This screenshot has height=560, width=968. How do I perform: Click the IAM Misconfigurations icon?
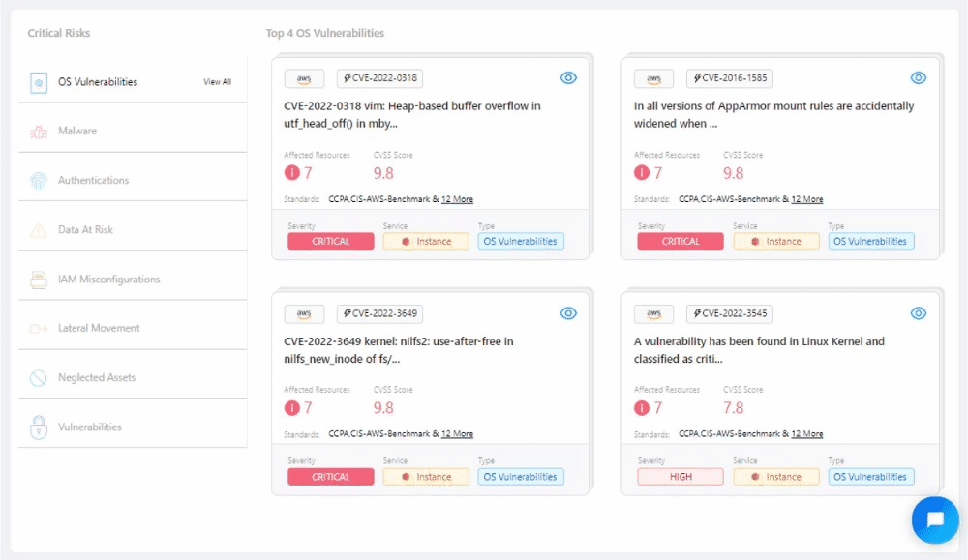[39, 280]
